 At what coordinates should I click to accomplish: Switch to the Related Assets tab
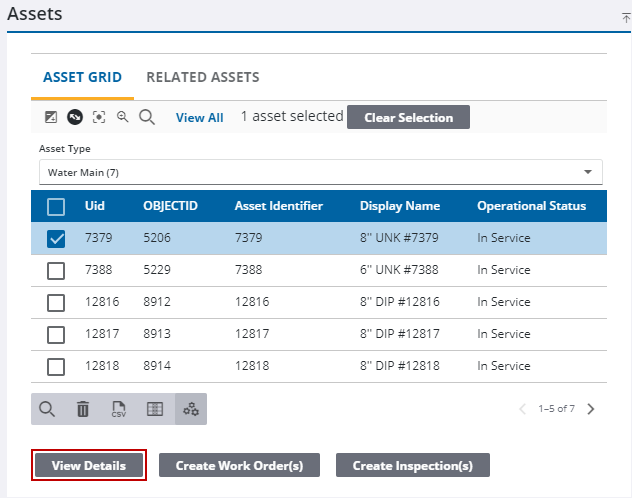(203, 77)
